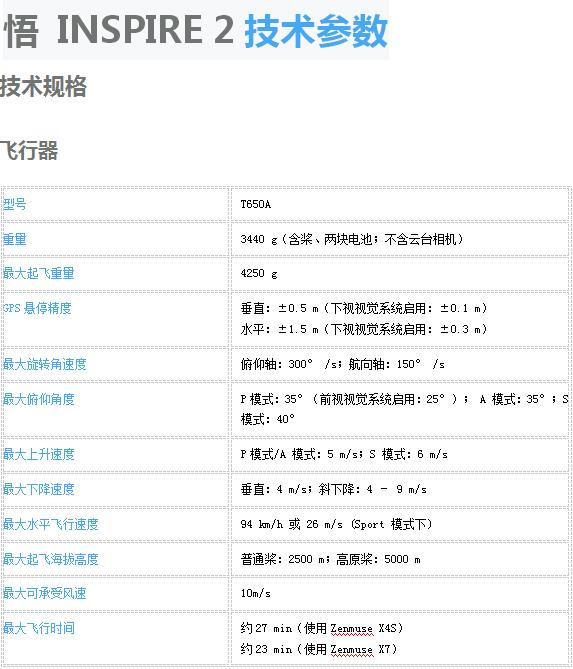Click the 技术规格 section heading
The width and height of the screenshot is (573, 669).
43,87
